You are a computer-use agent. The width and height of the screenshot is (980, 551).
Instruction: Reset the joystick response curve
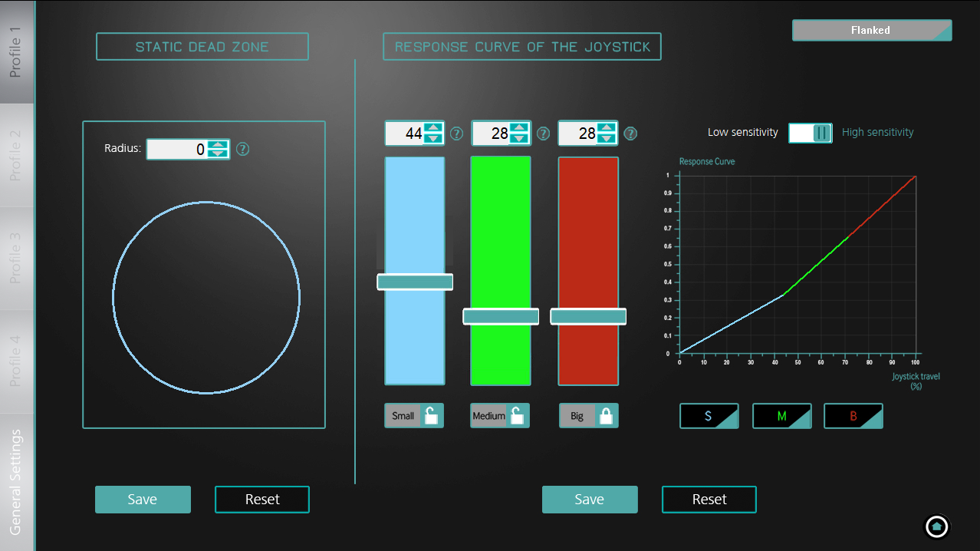(709, 500)
